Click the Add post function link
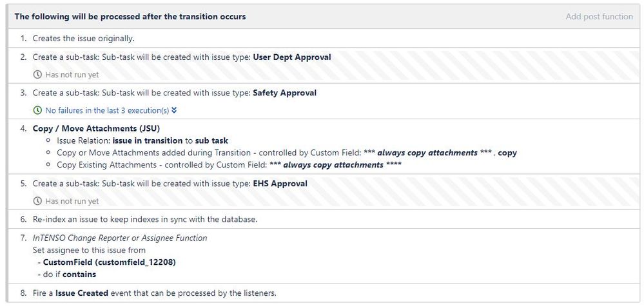This screenshot has height=308, width=644. (x=599, y=16)
